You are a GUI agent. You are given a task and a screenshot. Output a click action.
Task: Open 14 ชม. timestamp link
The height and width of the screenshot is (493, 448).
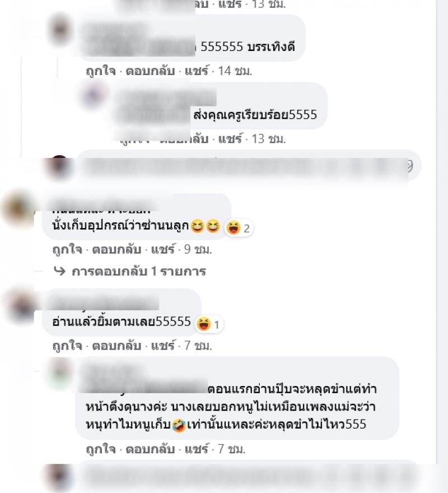(x=235, y=71)
